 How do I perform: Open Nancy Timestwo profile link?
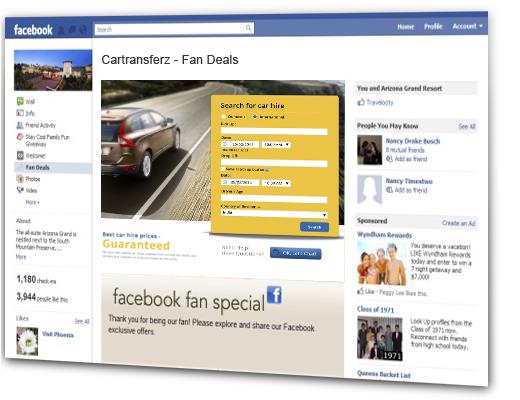coord(409,181)
